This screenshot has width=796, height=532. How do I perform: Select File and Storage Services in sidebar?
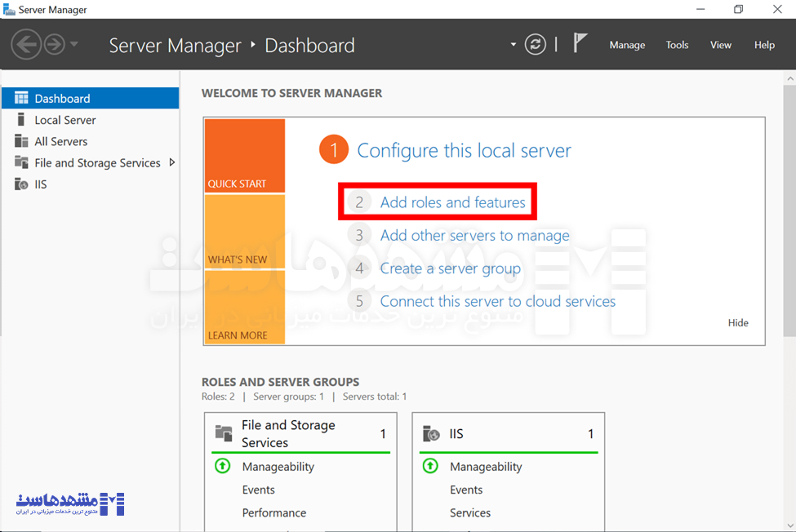click(x=91, y=163)
